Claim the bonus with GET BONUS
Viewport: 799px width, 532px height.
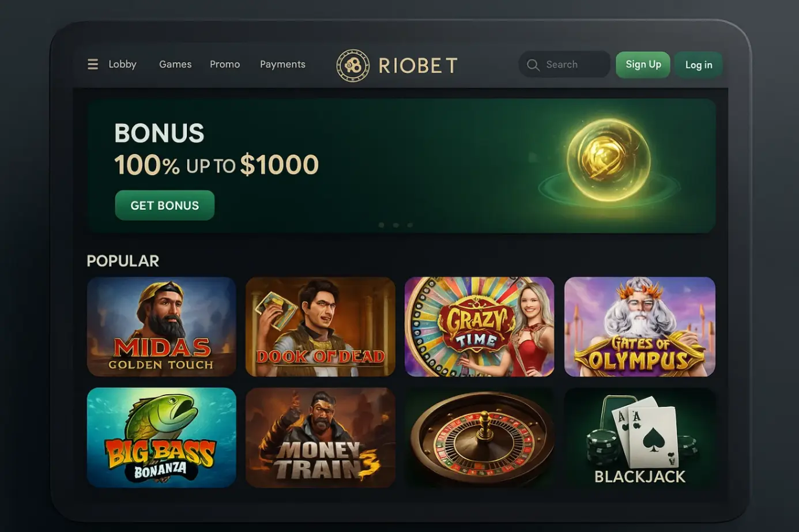[x=164, y=205]
